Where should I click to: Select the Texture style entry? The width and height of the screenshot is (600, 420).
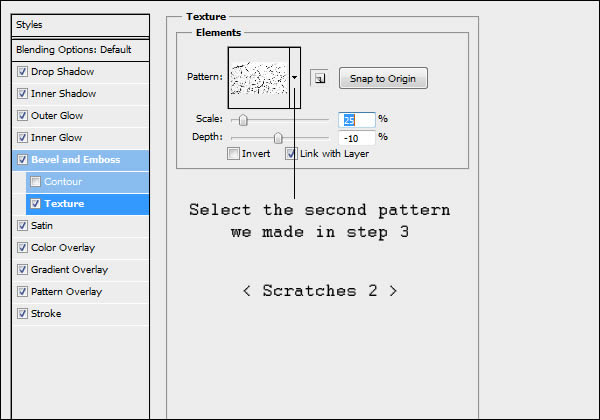pos(64,204)
